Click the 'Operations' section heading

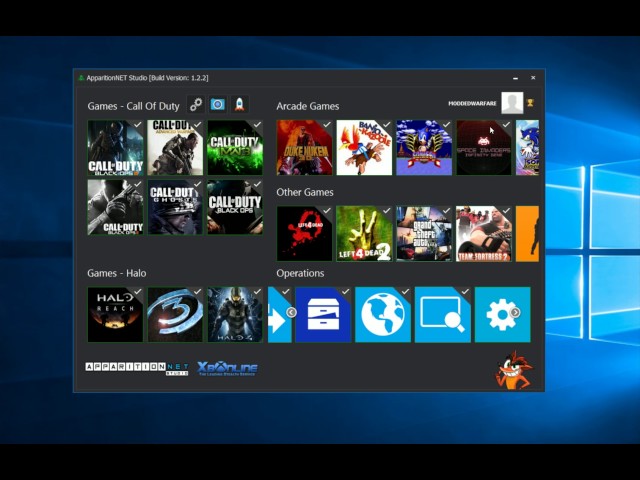(300, 273)
